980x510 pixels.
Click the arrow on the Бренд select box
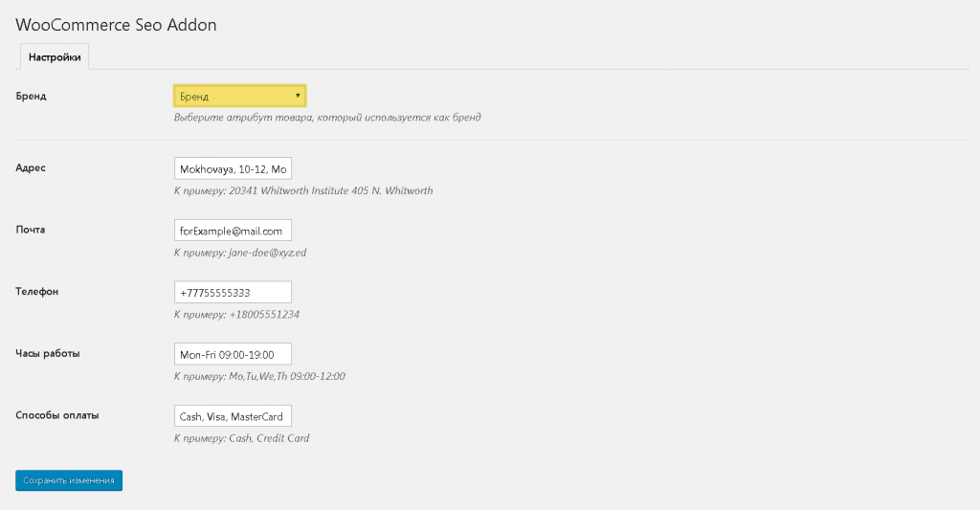(298, 96)
